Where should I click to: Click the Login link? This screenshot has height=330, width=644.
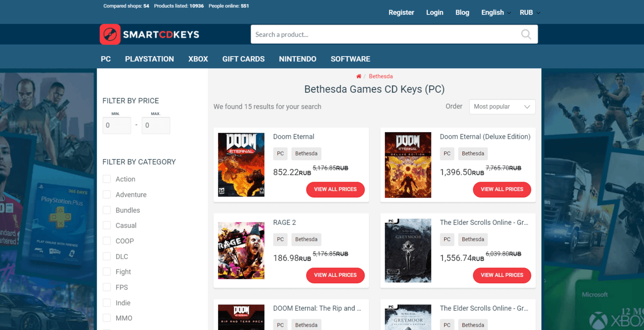pos(434,12)
